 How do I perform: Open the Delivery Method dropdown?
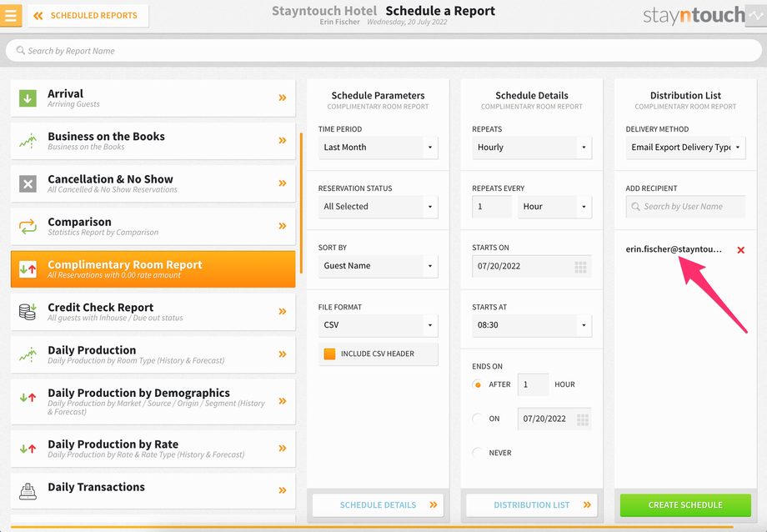pos(686,148)
